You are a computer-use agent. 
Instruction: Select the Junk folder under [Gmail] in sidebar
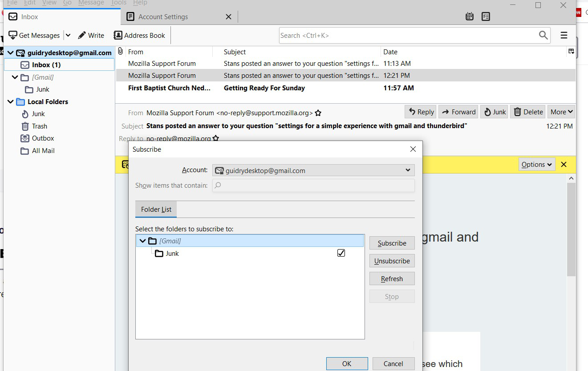(42, 89)
